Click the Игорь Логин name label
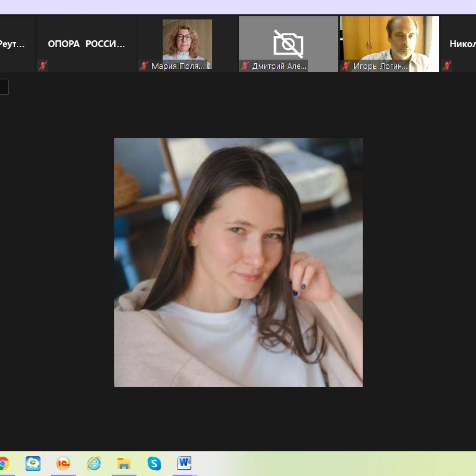Image resolution: width=476 pixels, height=476 pixels. [x=380, y=66]
